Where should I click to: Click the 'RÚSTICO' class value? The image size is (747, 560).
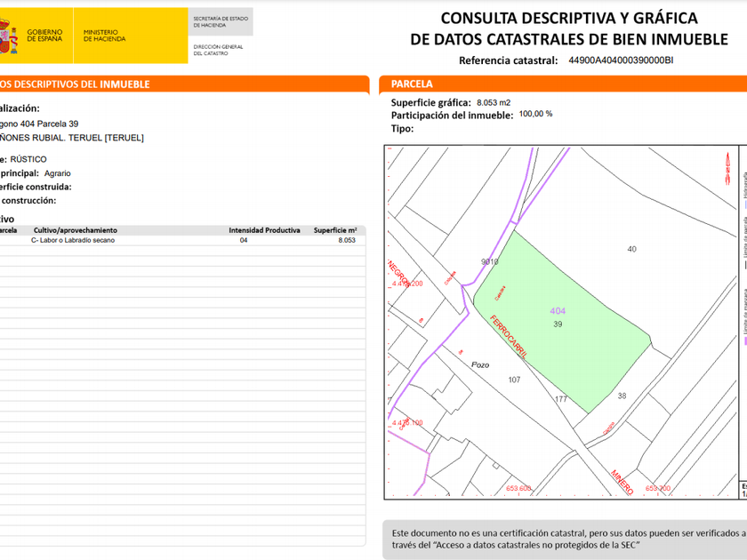(28, 159)
